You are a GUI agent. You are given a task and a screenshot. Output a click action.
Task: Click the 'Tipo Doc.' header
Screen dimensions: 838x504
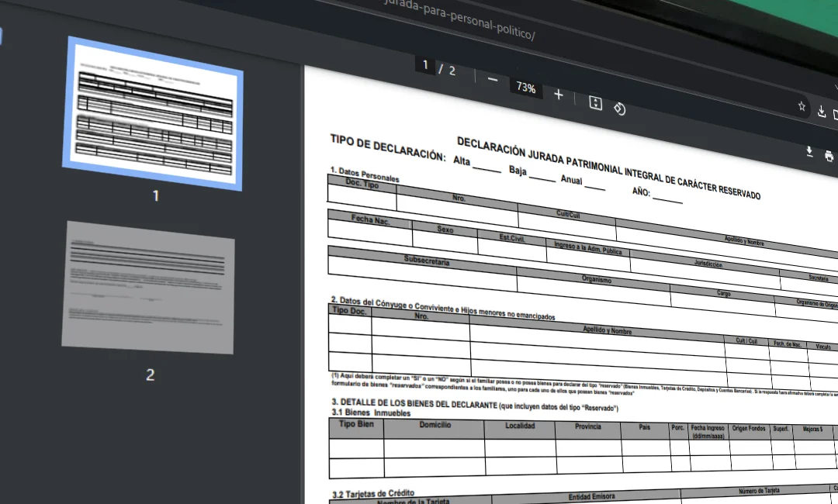349,310
